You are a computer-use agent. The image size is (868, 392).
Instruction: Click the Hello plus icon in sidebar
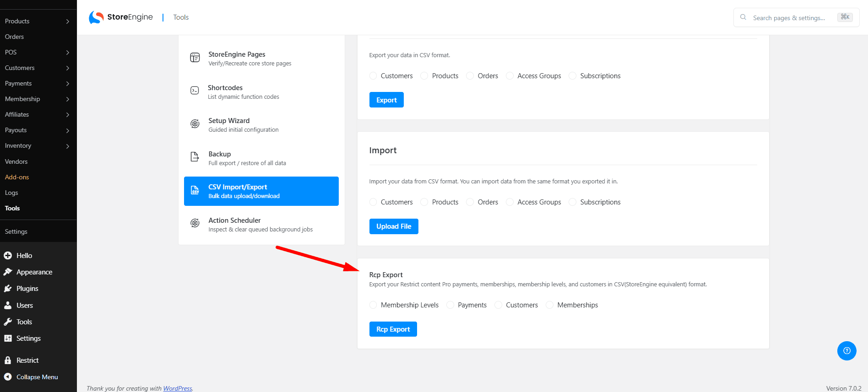click(x=8, y=256)
